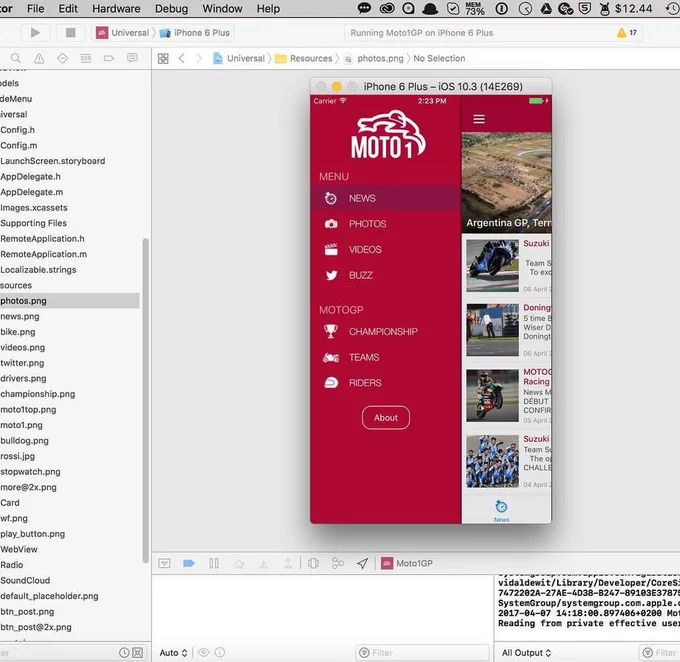
Task: Open the Edit menu
Action: point(68,9)
